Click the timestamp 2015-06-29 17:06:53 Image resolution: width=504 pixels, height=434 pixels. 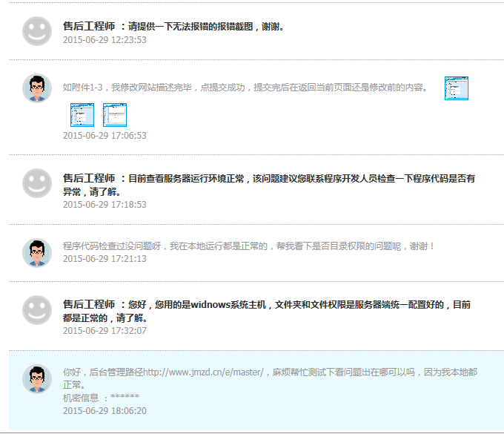point(105,136)
